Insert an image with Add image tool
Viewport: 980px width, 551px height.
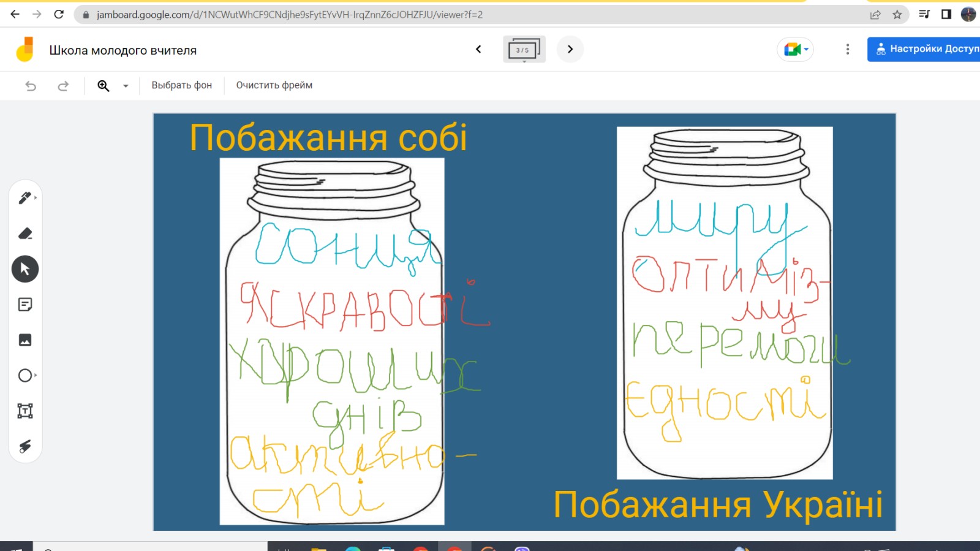click(25, 340)
